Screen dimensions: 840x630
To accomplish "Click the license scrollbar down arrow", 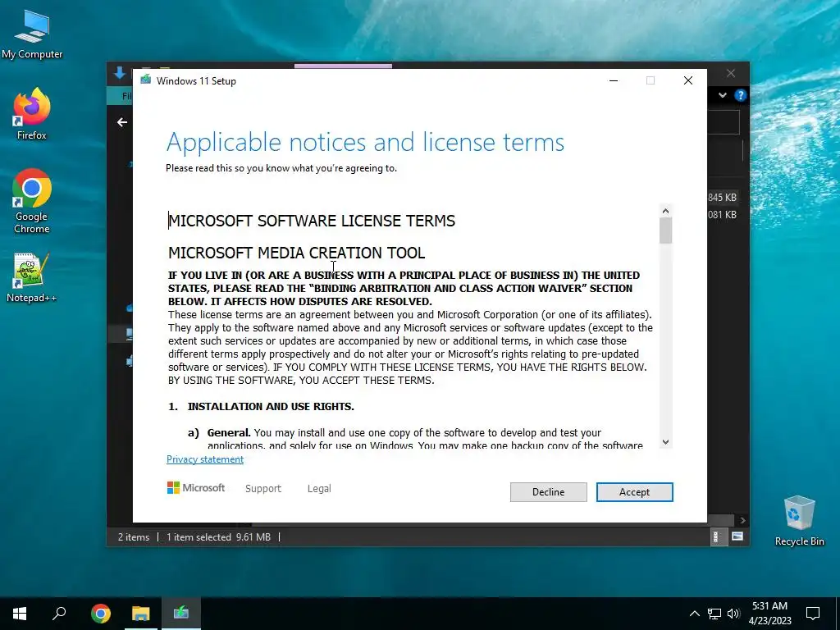I will tap(665, 442).
